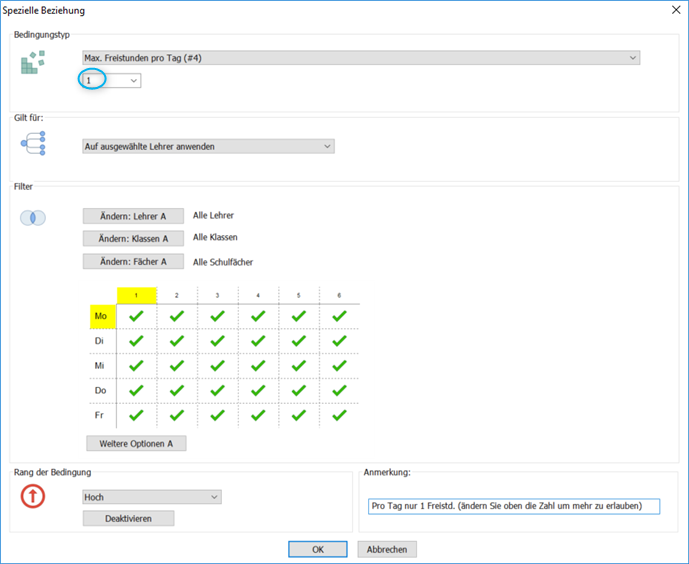689x564 pixels.
Task: Click the 'Abbrechen' button
Action: click(387, 549)
